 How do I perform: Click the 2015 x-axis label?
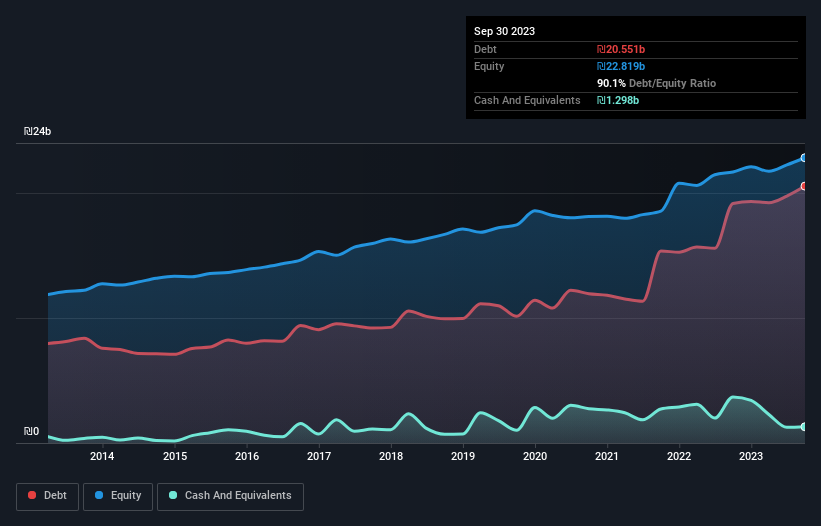(x=175, y=456)
